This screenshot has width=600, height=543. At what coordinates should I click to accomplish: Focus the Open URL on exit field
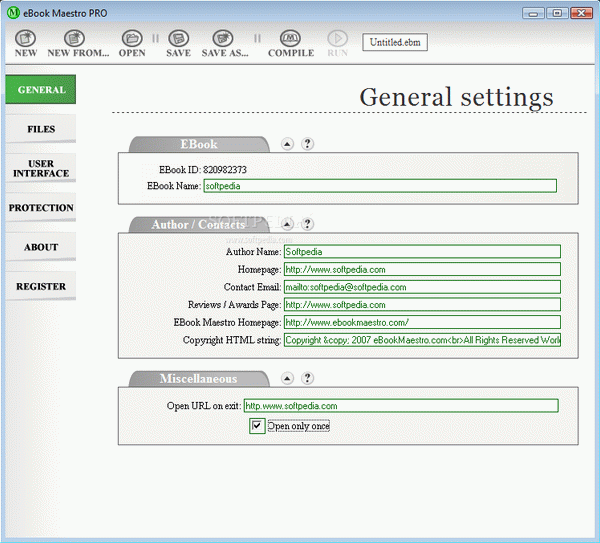click(x=401, y=406)
